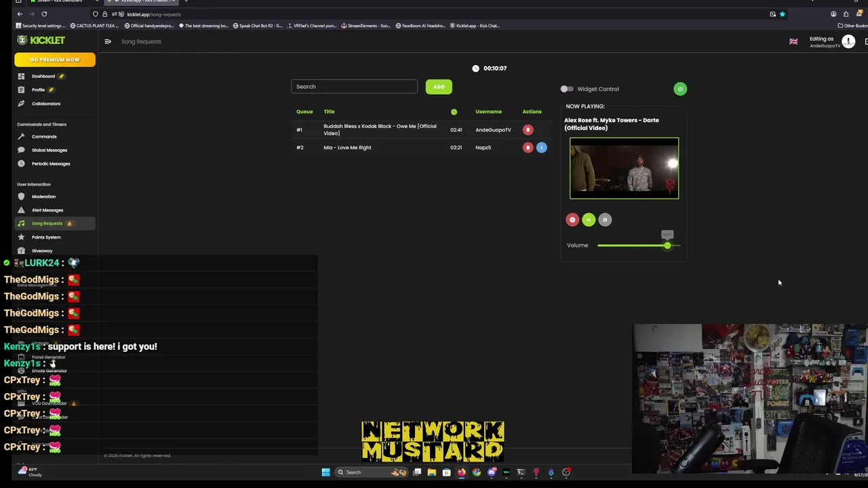Open Other Bookmarks folder
This screenshot has width=868, height=488.
[853, 26]
